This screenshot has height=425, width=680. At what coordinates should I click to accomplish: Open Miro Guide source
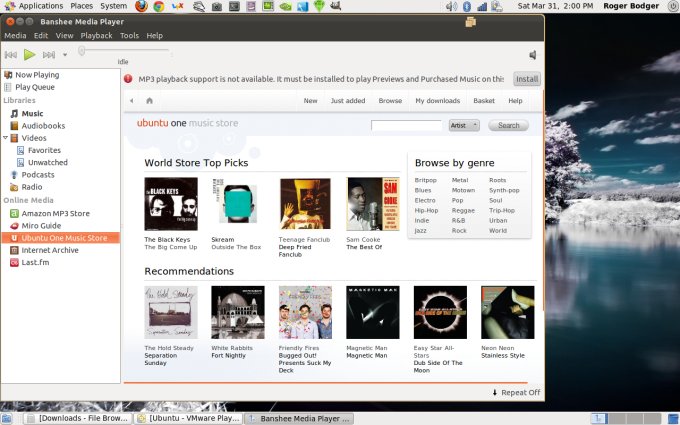(41, 226)
